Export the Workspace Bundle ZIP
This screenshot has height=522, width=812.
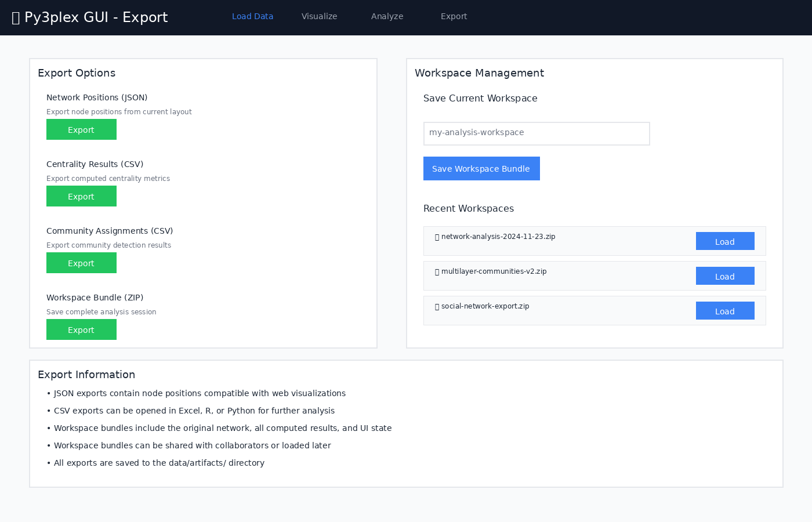click(81, 329)
